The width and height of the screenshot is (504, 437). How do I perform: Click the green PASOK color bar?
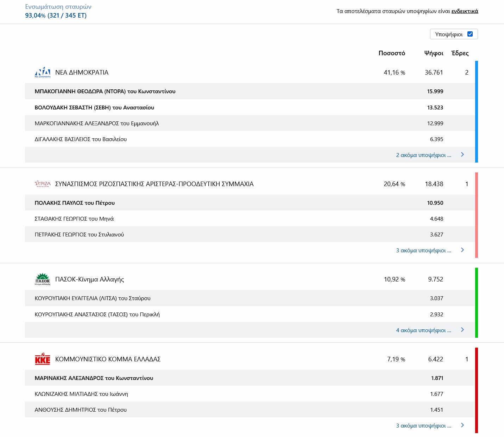click(x=477, y=303)
